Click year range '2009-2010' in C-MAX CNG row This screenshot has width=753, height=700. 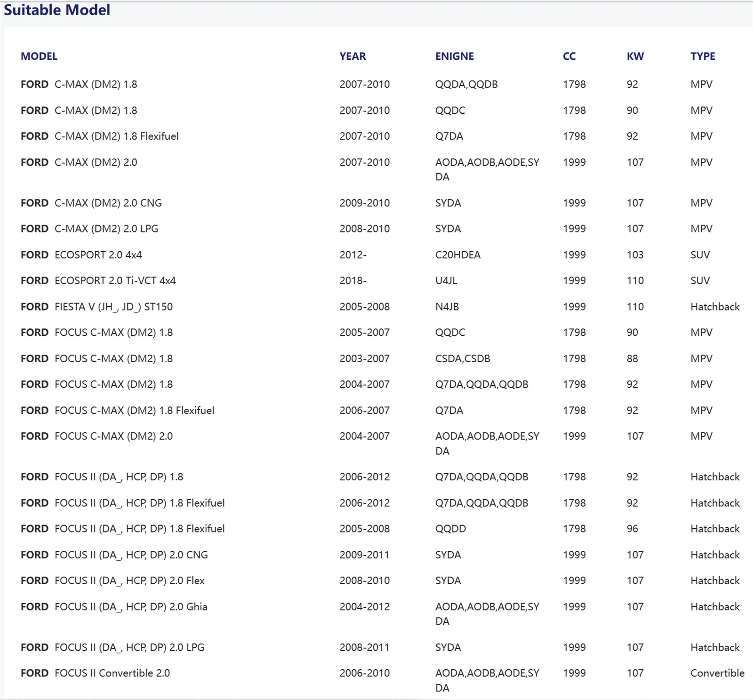coord(365,203)
